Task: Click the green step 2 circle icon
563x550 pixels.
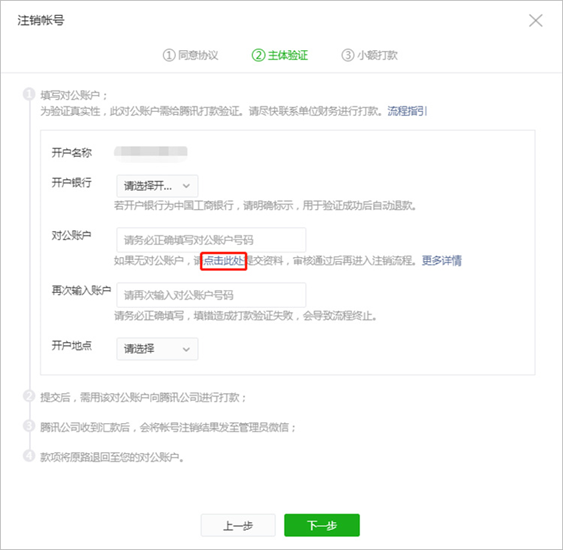Action: point(258,55)
